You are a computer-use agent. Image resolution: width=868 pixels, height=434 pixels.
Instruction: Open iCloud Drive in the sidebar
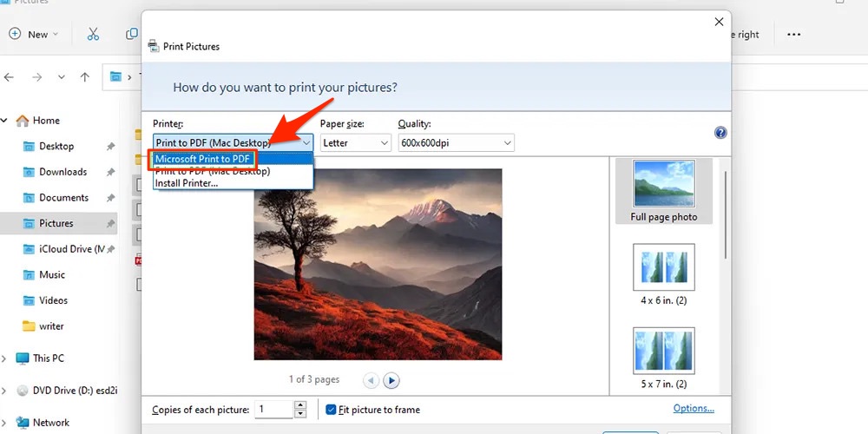[x=63, y=249]
